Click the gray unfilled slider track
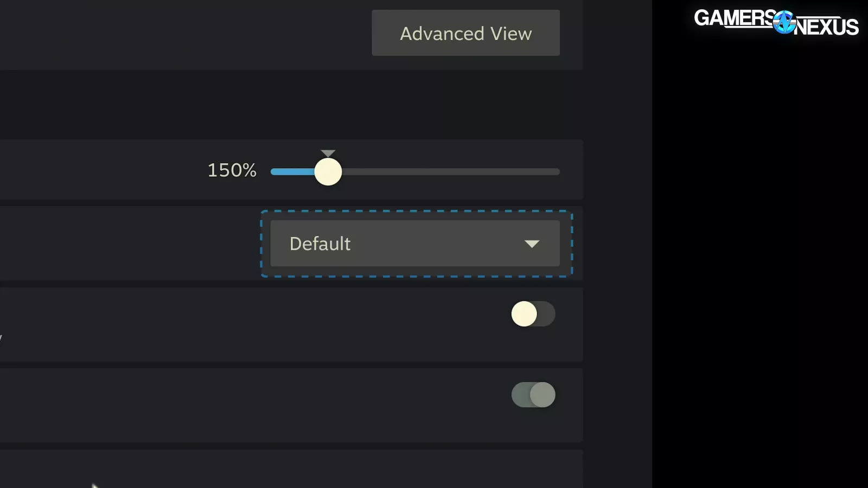Screen dimensions: 868x488 (x=450, y=172)
